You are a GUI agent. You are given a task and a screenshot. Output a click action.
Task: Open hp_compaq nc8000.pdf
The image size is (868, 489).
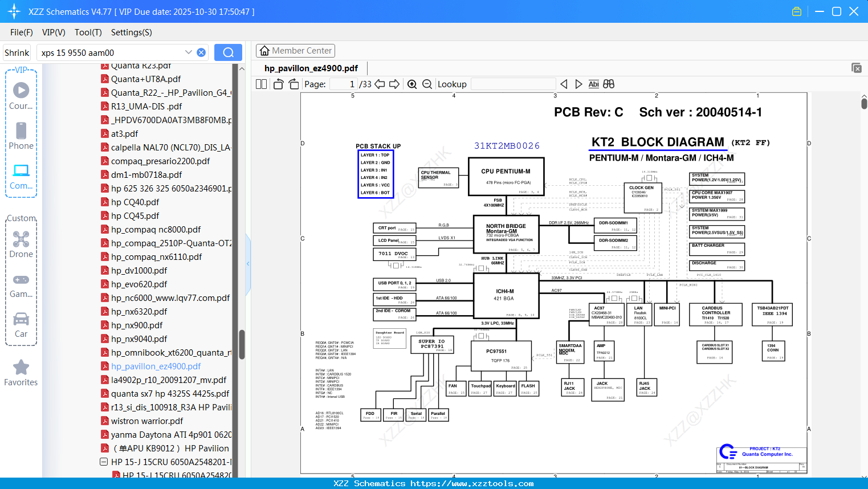click(156, 230)
